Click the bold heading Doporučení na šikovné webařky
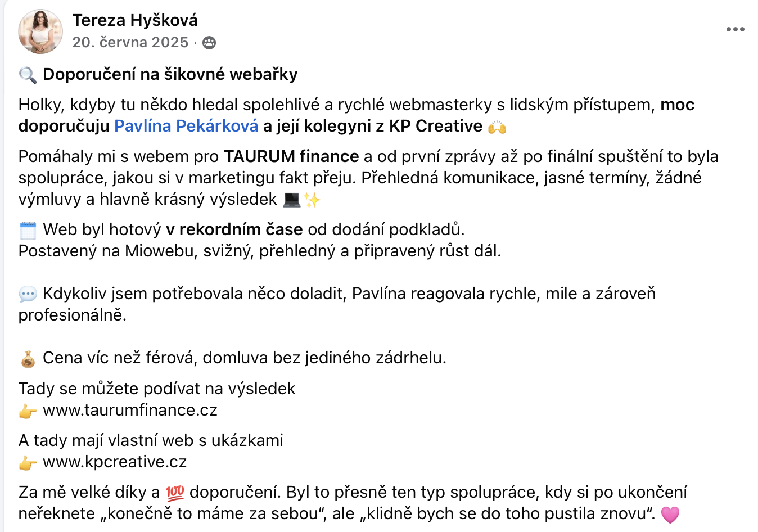 pyautogui.click(x=170, y=74)
